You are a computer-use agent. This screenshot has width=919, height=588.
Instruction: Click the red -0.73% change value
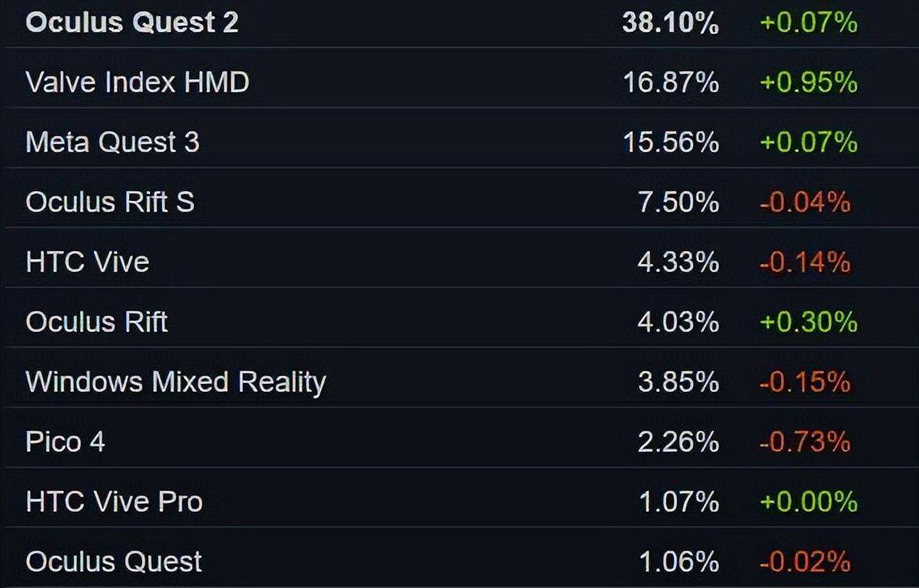point(805,442)
